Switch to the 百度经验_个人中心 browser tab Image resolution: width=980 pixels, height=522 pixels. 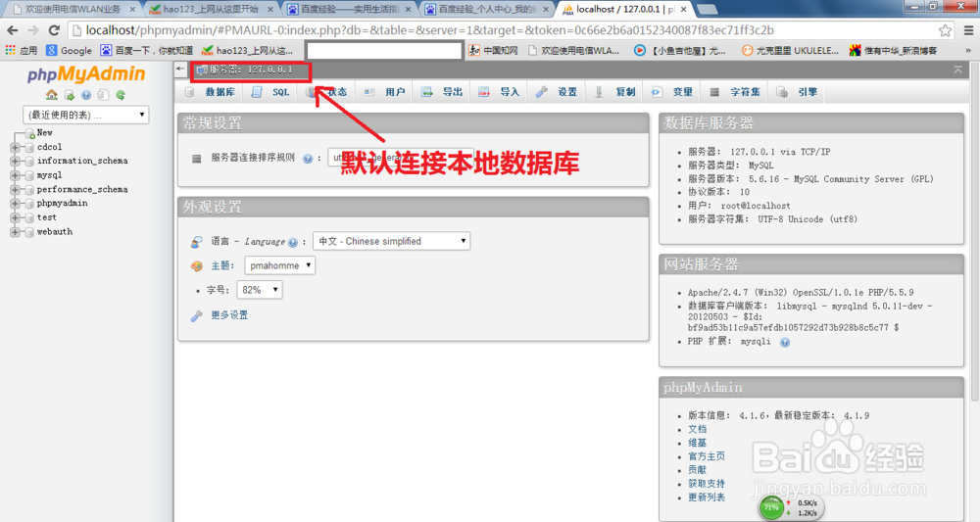[x=487, y=10]
